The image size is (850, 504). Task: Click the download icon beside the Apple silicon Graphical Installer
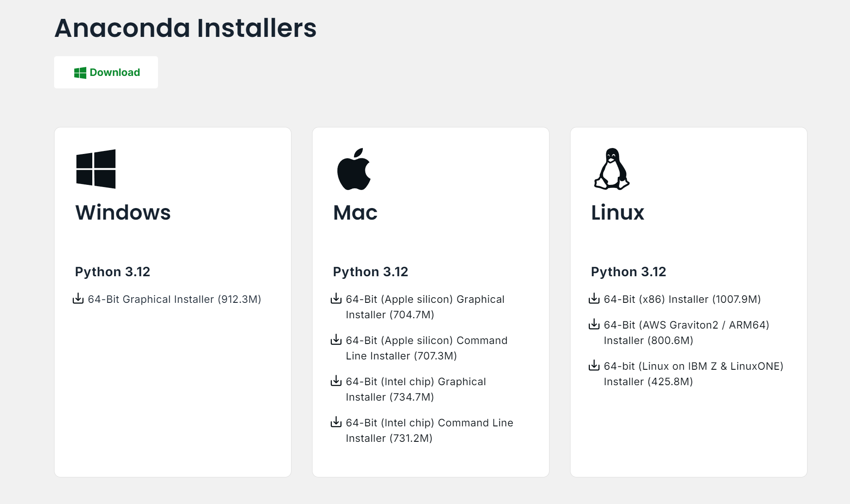336,299
